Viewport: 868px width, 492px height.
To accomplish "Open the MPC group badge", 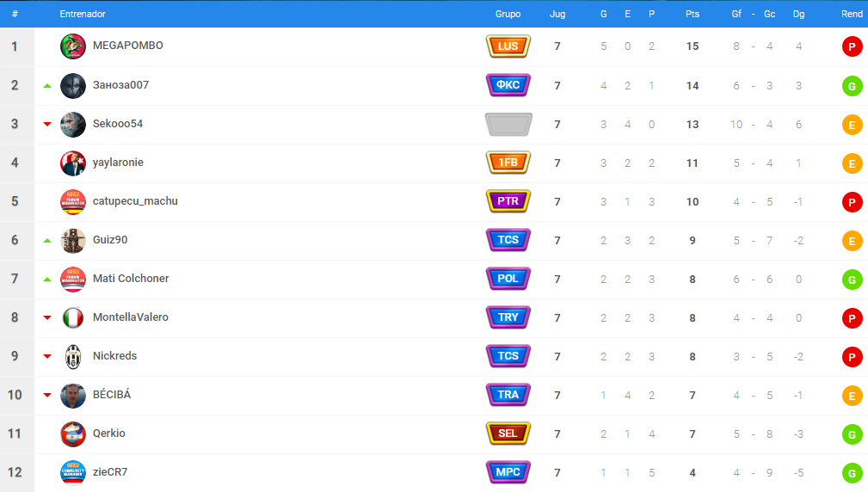I will click(x=508, y=472).
